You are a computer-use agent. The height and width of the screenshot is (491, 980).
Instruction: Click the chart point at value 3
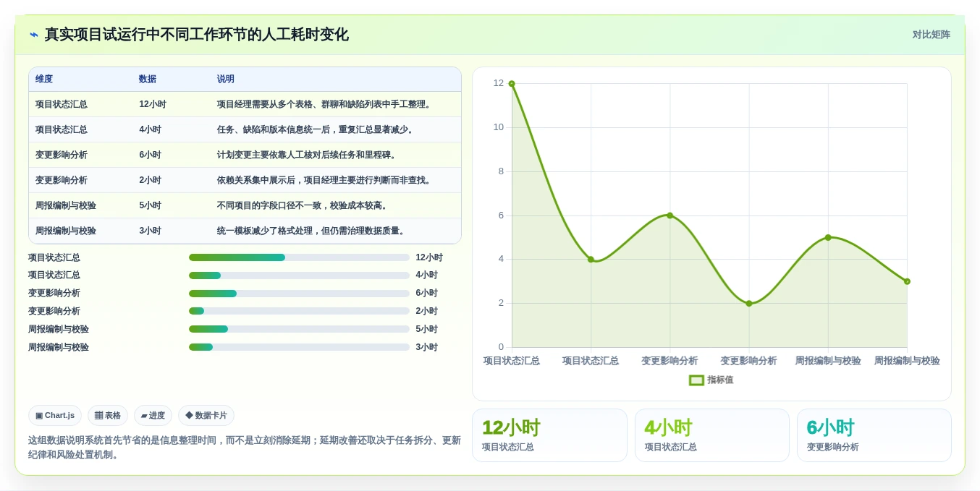(x=907, y=281)
